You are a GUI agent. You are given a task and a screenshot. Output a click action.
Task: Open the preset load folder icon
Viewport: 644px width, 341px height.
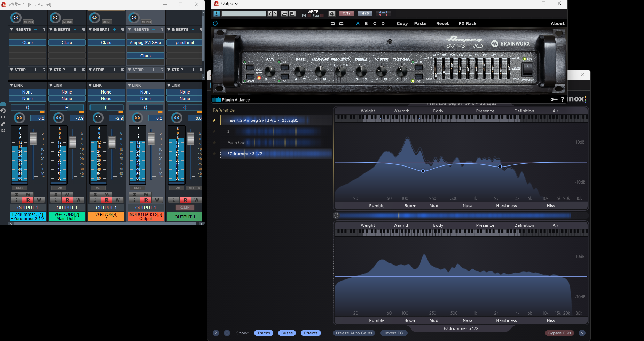(284, 14)
